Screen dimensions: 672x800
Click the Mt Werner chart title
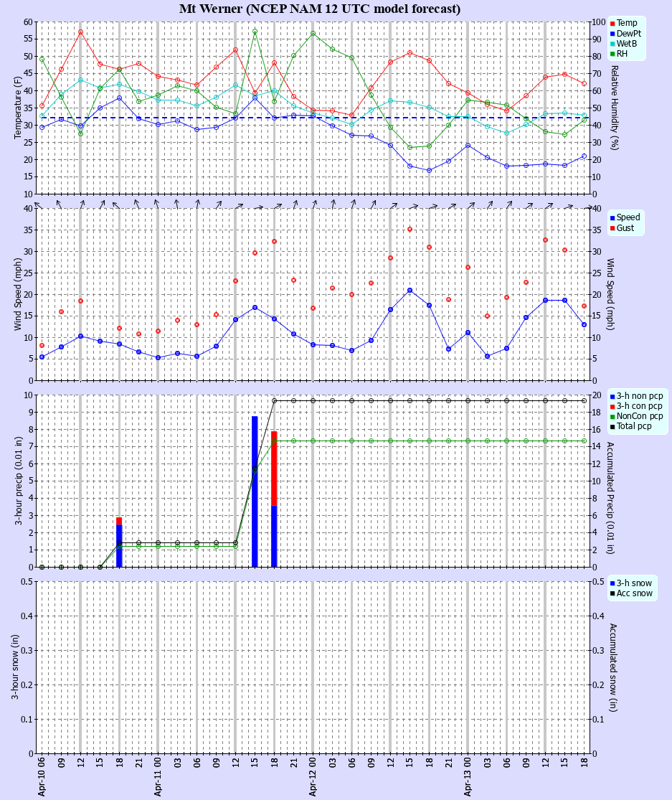tap(319, 9)
